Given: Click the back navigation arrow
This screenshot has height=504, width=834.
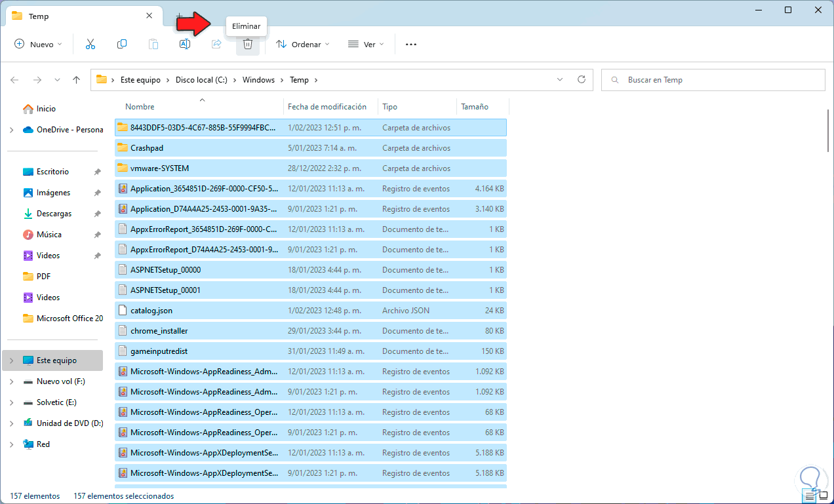Looking at the screenshot, I should click(14, 80).
